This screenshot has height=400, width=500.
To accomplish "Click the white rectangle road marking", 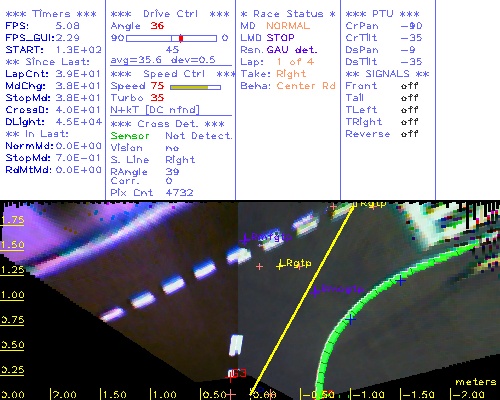I will tap(236, 345).
